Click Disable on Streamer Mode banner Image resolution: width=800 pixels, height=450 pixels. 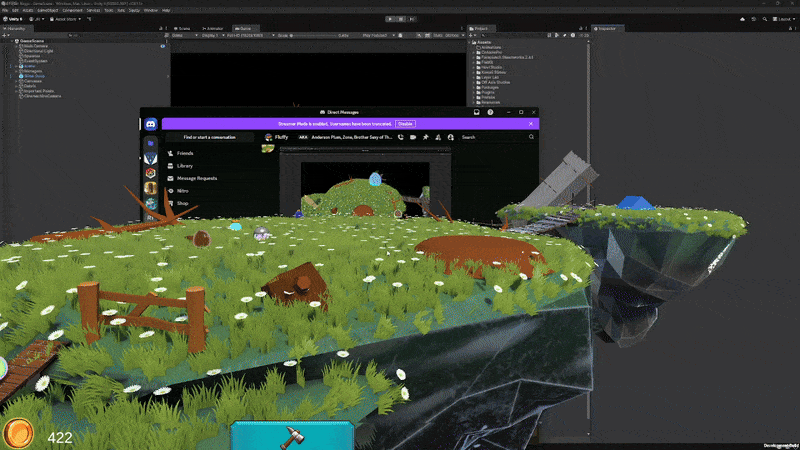tap(405, 123)
